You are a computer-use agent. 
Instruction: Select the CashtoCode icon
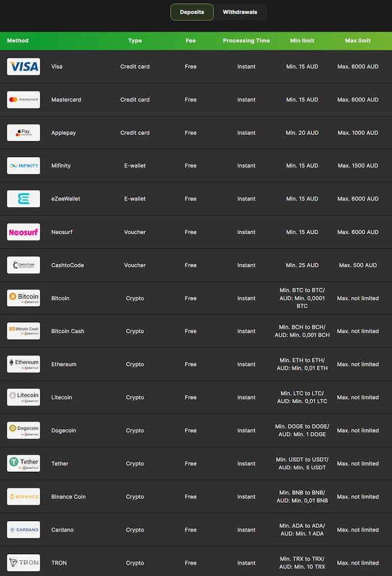coord(23,265)
